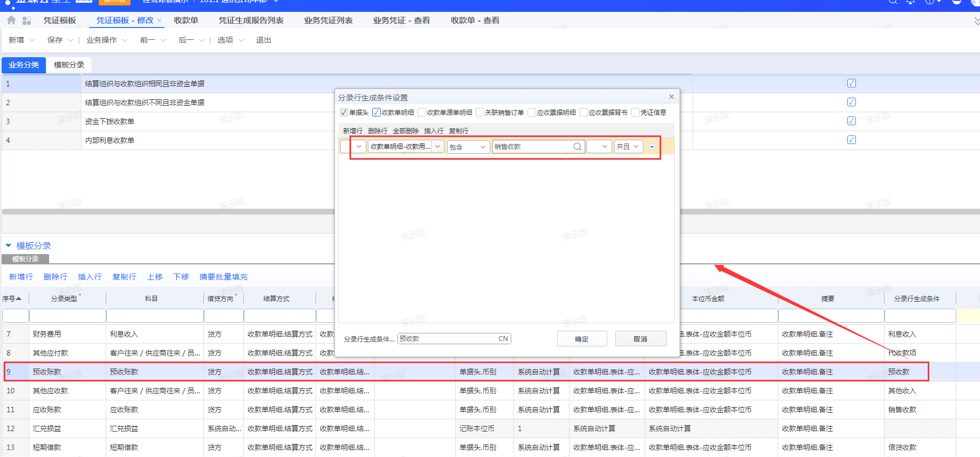The height and width of the screenshot is (457, 980).
Task: Expand the double-chevron tab overflow icon
Action: click(x=976, y=21)
